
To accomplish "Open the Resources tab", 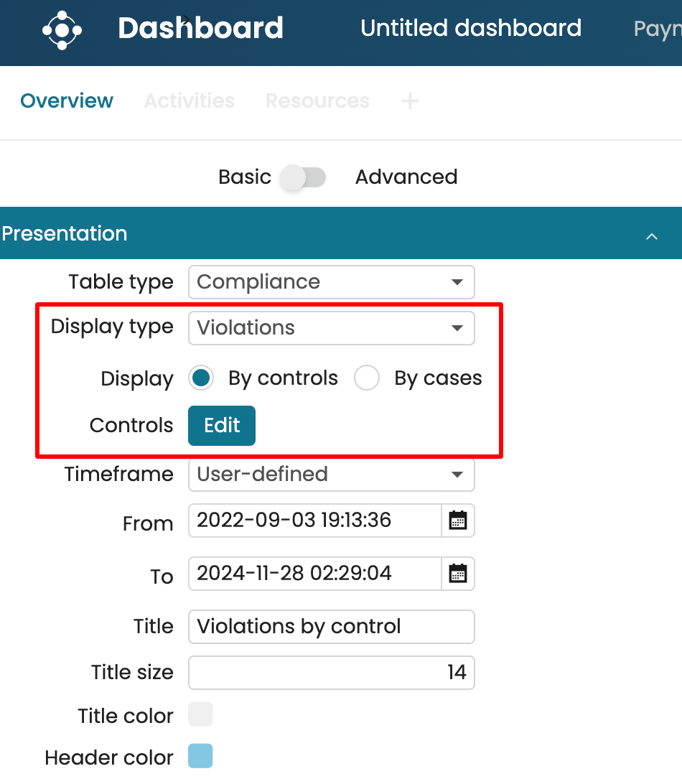I will (317, 101).
